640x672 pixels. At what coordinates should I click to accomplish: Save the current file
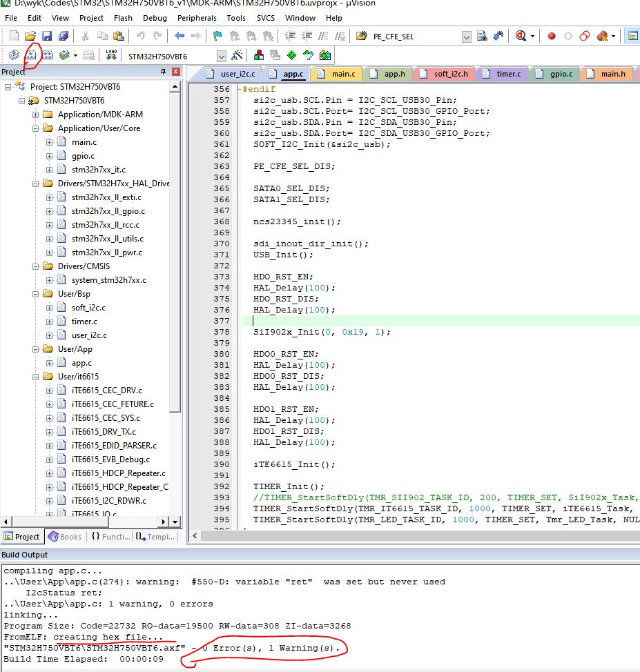[47, 36]
